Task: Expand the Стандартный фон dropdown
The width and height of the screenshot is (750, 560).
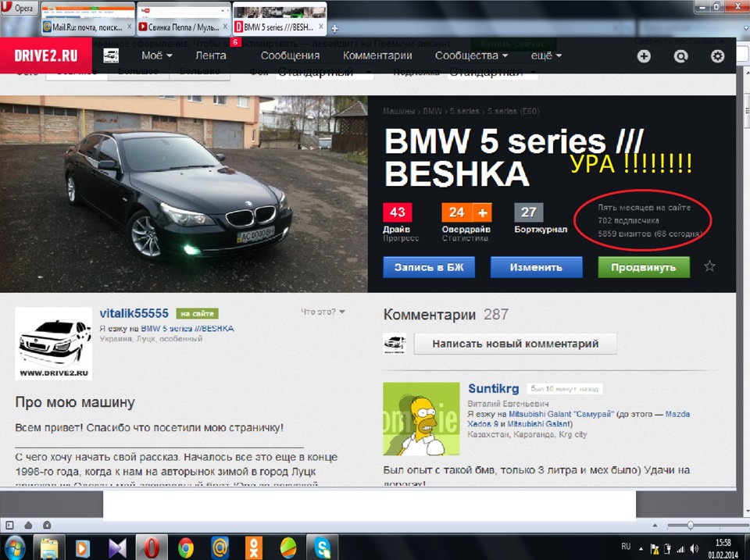Action: click(x=325, y=72)
